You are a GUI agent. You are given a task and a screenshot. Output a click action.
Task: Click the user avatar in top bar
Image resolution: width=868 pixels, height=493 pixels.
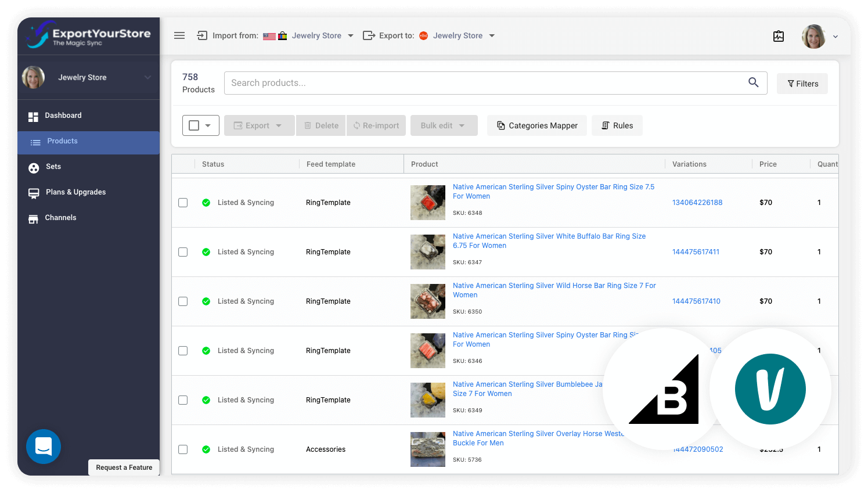point(813,36)
